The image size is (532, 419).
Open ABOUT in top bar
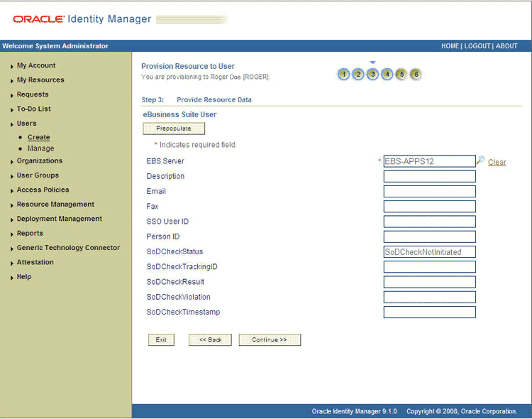[506, 46]
